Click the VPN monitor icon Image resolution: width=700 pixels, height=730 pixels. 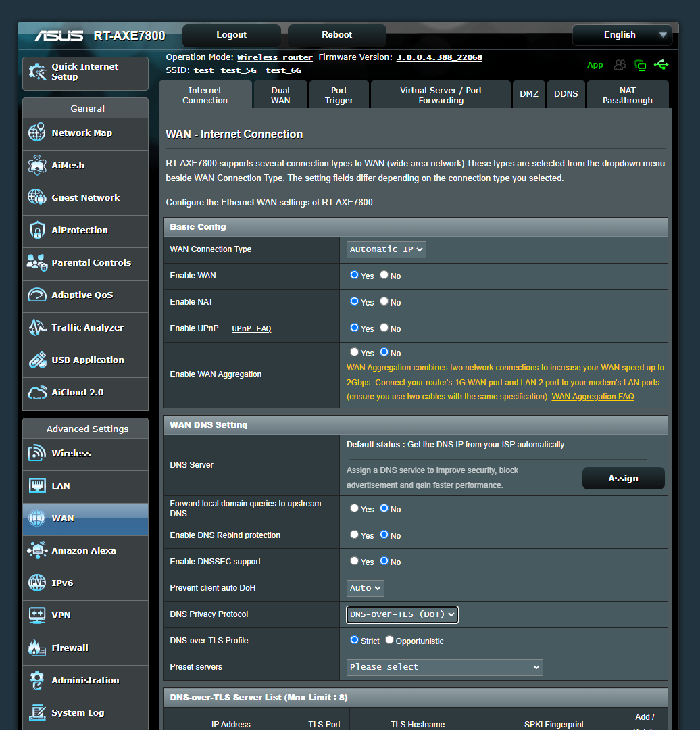(37, 615)
